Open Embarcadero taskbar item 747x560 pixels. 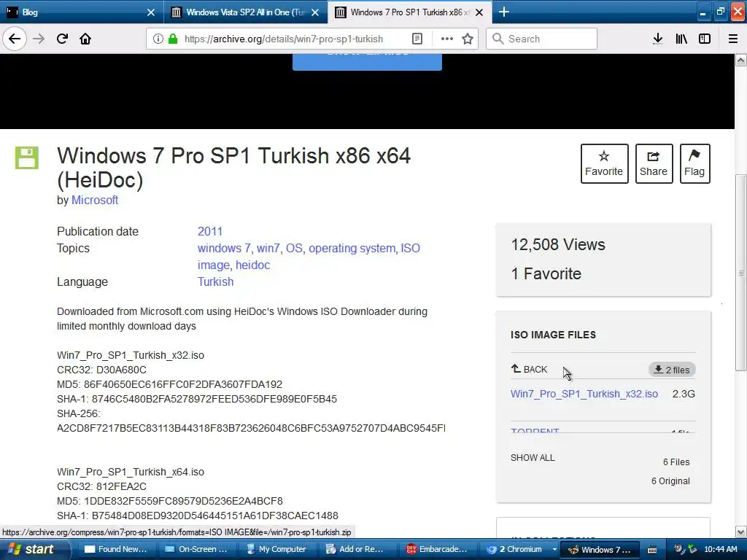point(438,549)
